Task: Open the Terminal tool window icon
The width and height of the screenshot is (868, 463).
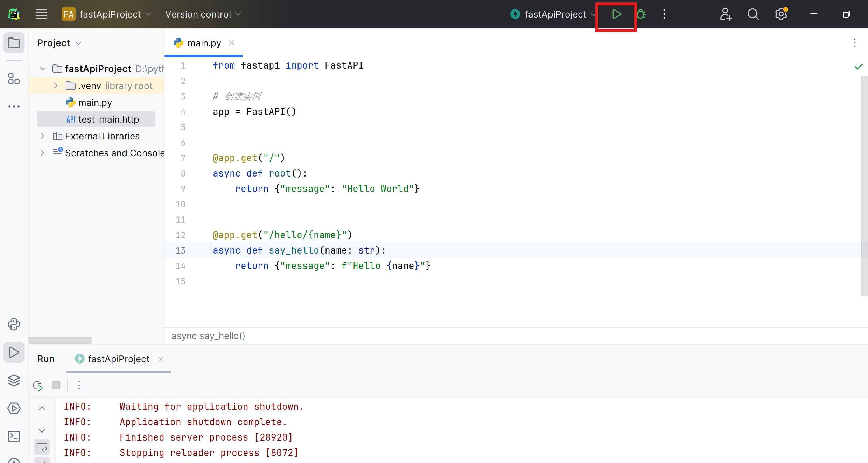Action: [14, 436]
